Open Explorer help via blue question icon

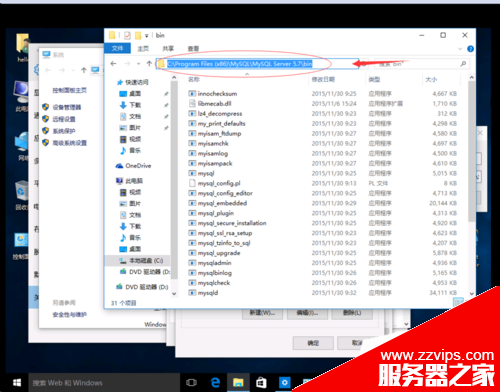pos(470,49)
